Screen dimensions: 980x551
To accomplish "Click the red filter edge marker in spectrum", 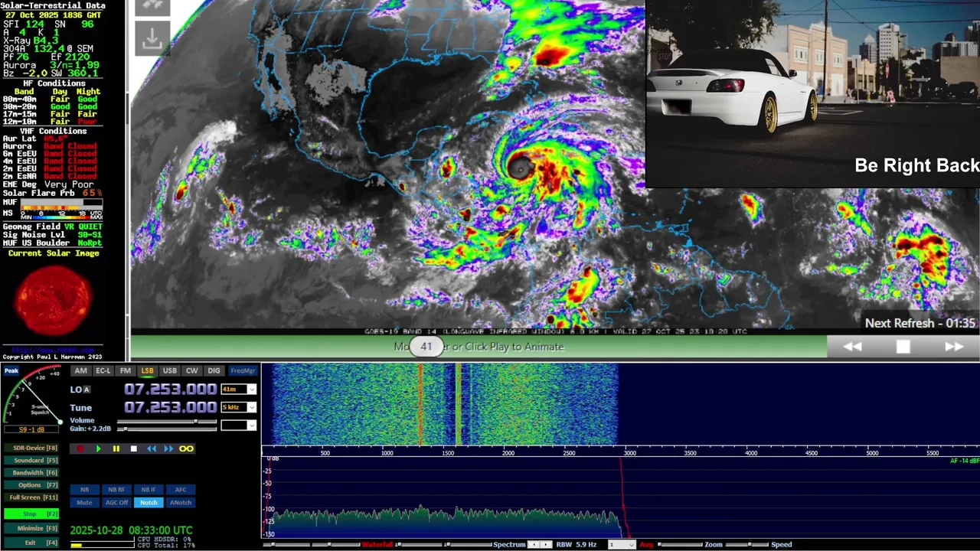I will (x=622, y=497).
